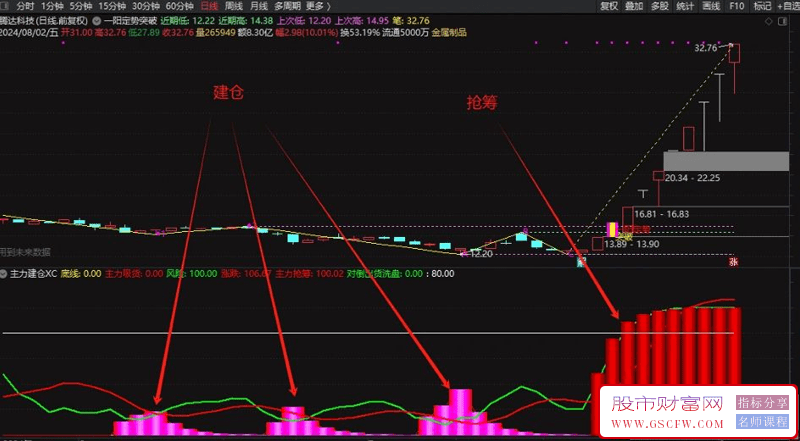Click the 叠加 overlay button
Image resolution: width=800 pixels, height=441 pixels.
634,6
